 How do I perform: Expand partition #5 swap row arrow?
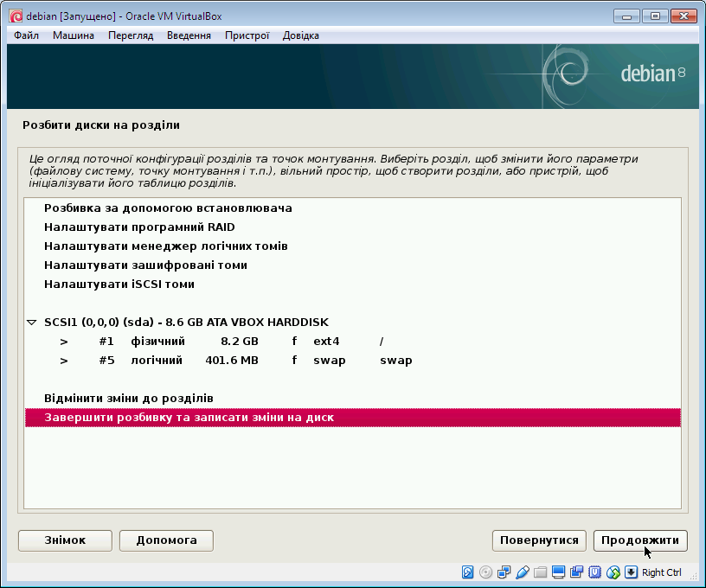coord(64,361)
